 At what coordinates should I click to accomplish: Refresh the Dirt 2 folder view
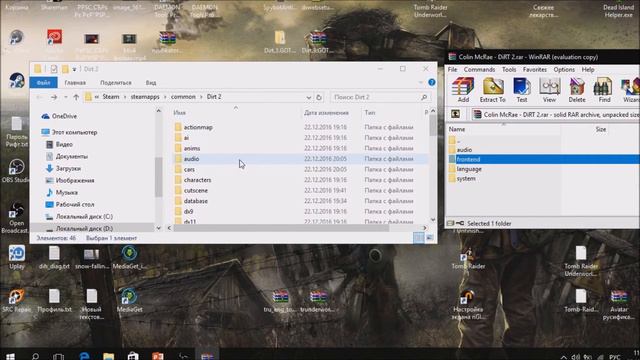(319, 97)
